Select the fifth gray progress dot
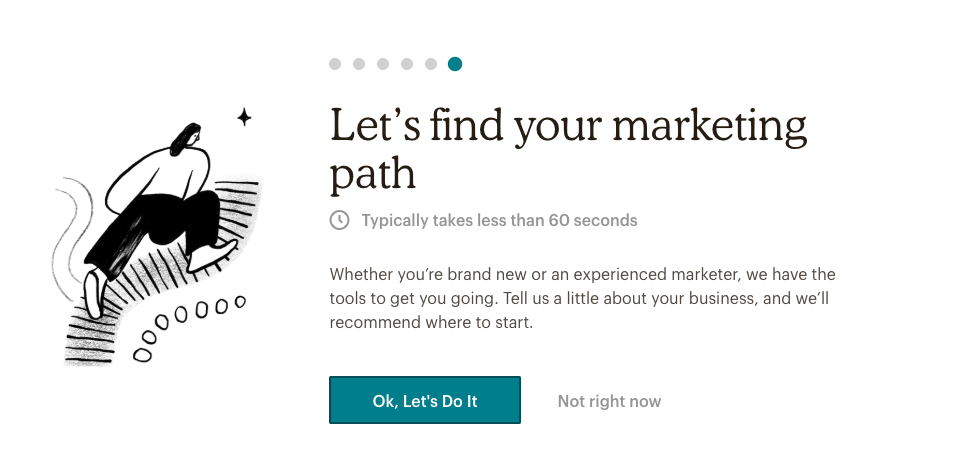Image resolution: width=968 pixels, height=468 pixels. (x=431, y=64)
